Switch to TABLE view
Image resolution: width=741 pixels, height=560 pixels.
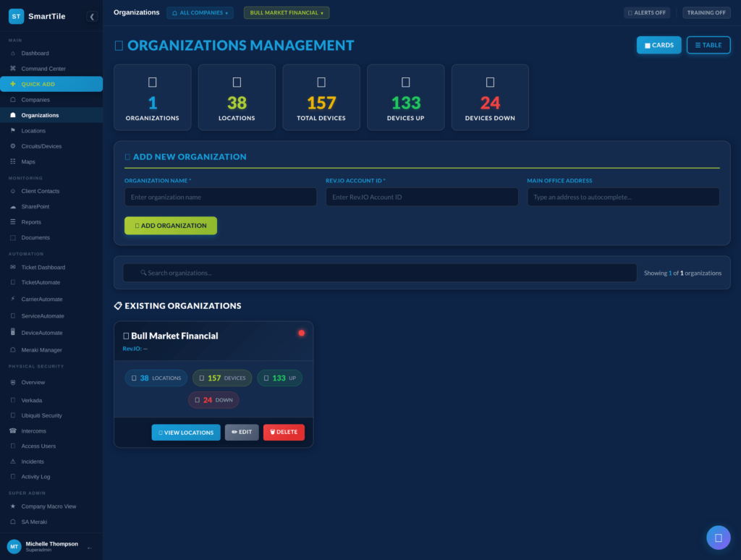click(708, 45)
